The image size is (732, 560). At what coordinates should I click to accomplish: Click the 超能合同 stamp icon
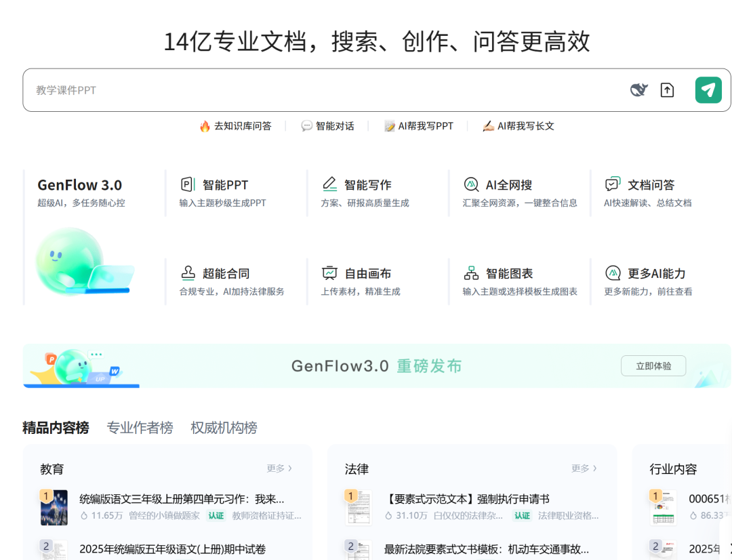(188, 273)
